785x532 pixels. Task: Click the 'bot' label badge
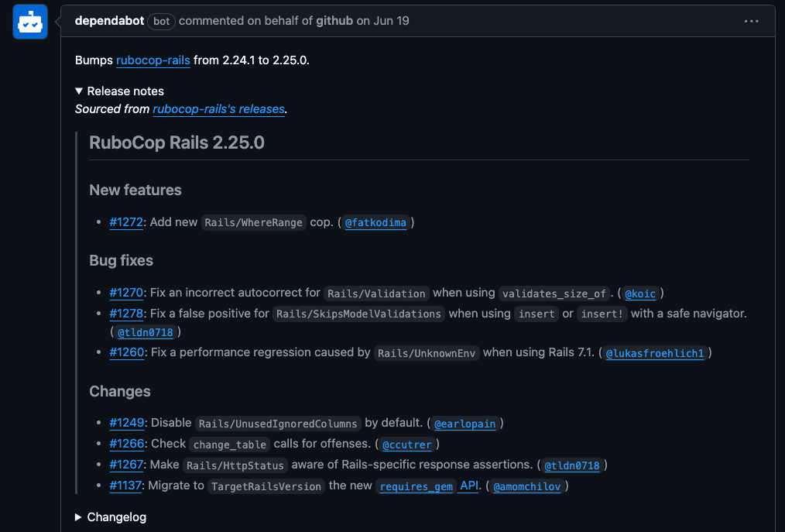pos(161,22)
